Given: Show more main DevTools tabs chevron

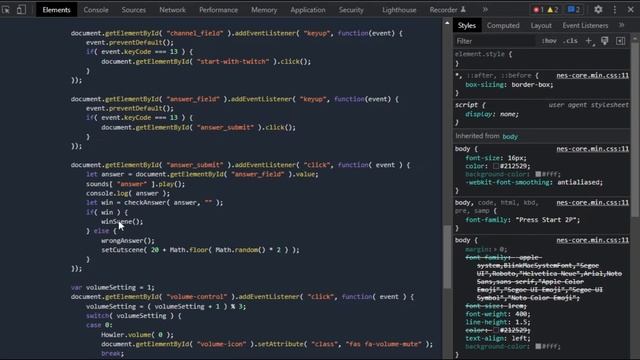Looking at the screenshot, I should [x=485, y=9].
